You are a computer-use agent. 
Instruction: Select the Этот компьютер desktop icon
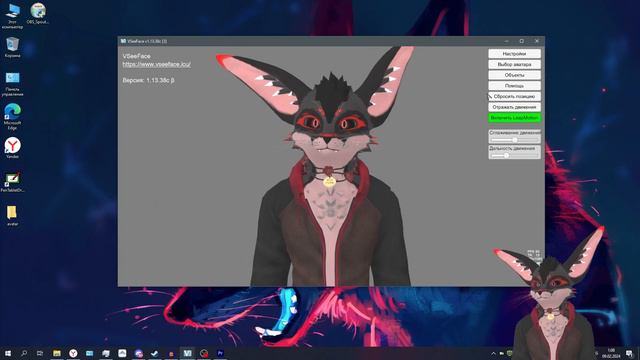[x=12, y=16]
